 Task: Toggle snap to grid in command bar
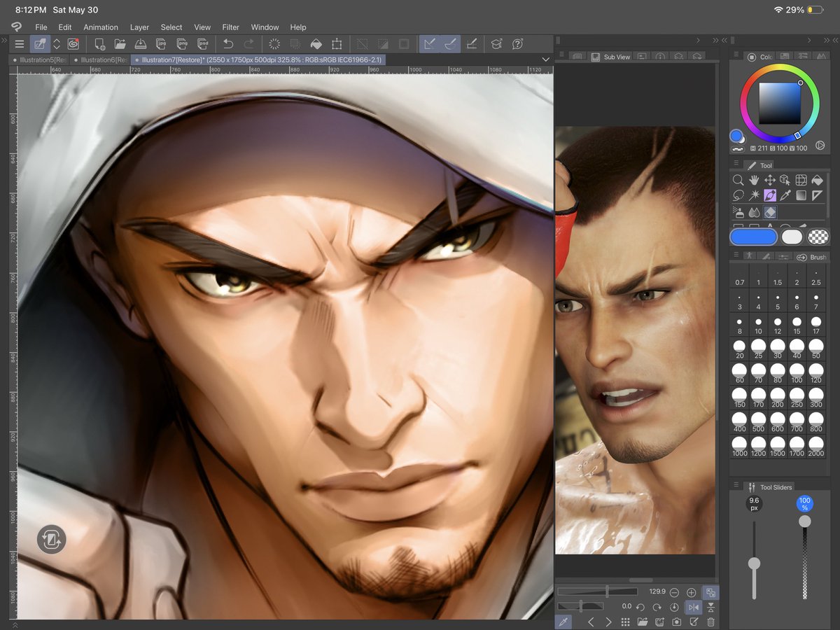pos(472,44)
